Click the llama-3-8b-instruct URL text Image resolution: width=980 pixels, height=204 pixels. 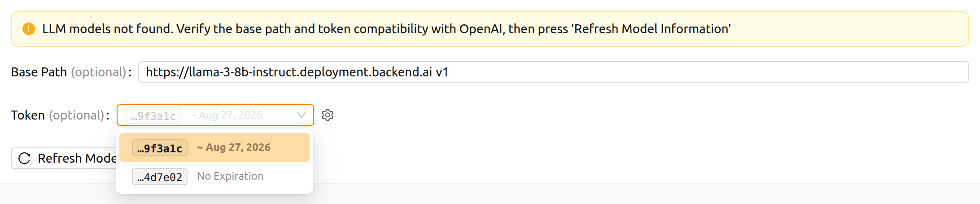(x=289, y=72)
